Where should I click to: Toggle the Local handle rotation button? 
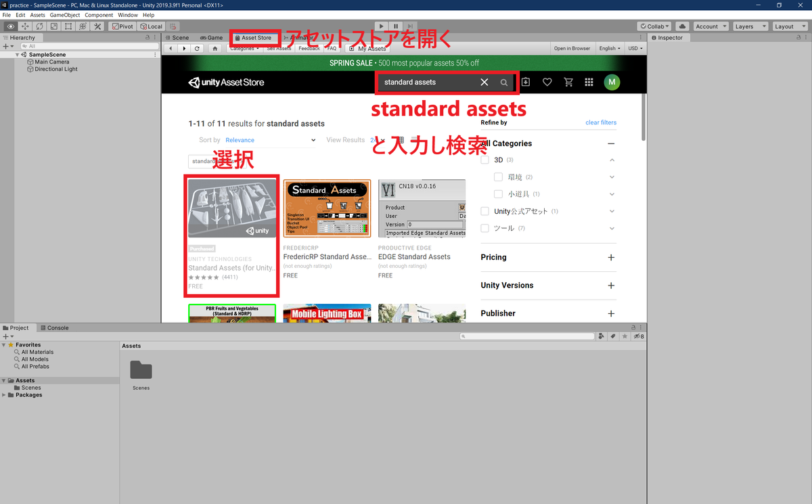(151, 26)
